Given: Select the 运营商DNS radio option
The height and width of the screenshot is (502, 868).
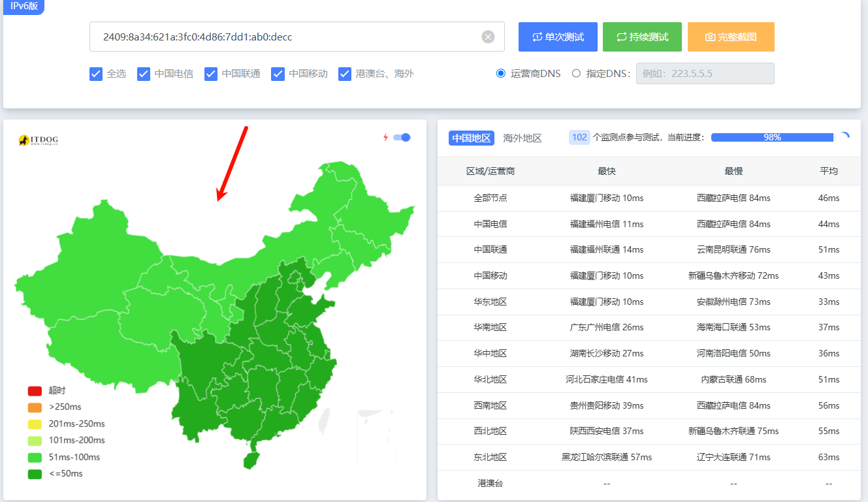Looking at the screenshot, I should [x=501, y=74].
